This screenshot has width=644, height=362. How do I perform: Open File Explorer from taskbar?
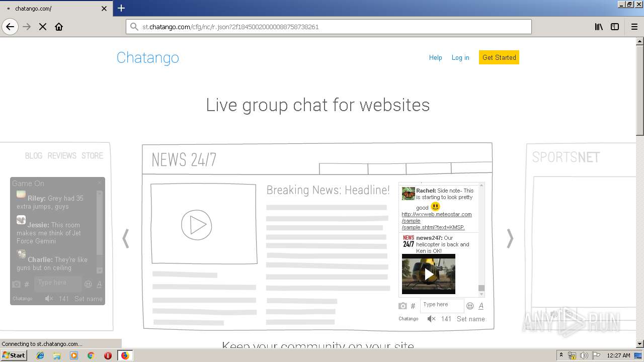pos(57,355)
